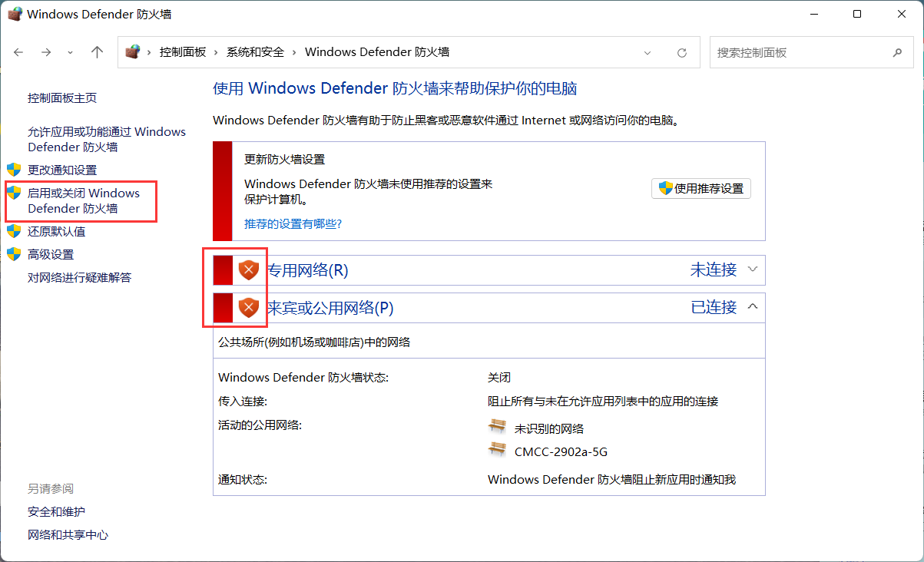
Task: Select the CMCC-2902a-5G network name
Action: point(561,451)
